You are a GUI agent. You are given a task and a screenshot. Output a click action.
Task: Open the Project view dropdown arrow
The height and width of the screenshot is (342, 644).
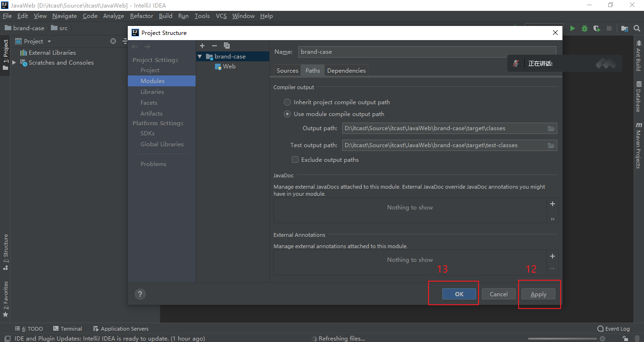tap(49, 42)
